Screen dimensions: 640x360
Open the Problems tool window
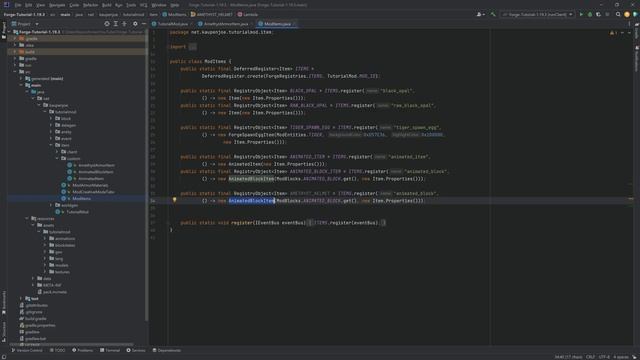click(x=82, y=350)
